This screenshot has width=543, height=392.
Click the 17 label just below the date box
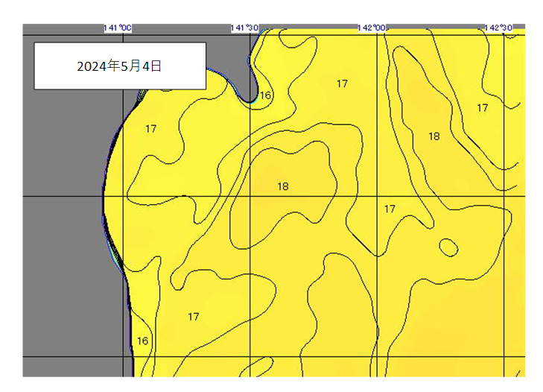[151, 129]
